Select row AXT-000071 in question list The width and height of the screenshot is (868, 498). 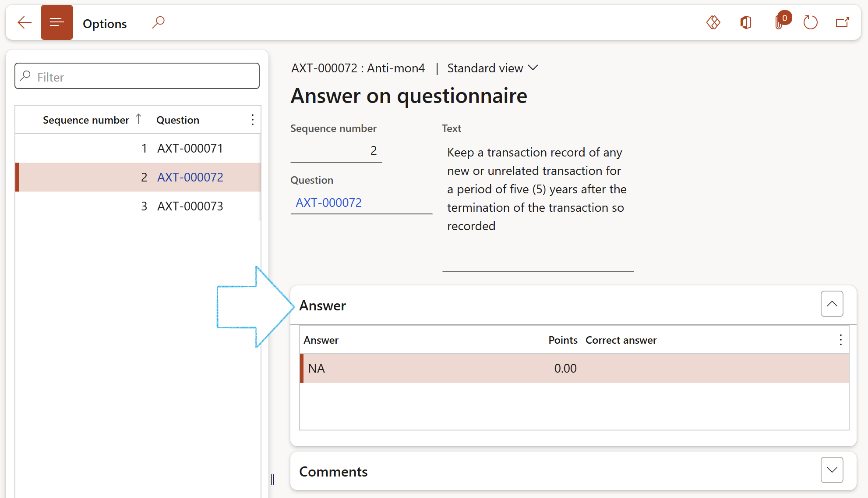(x=190, y=148)
